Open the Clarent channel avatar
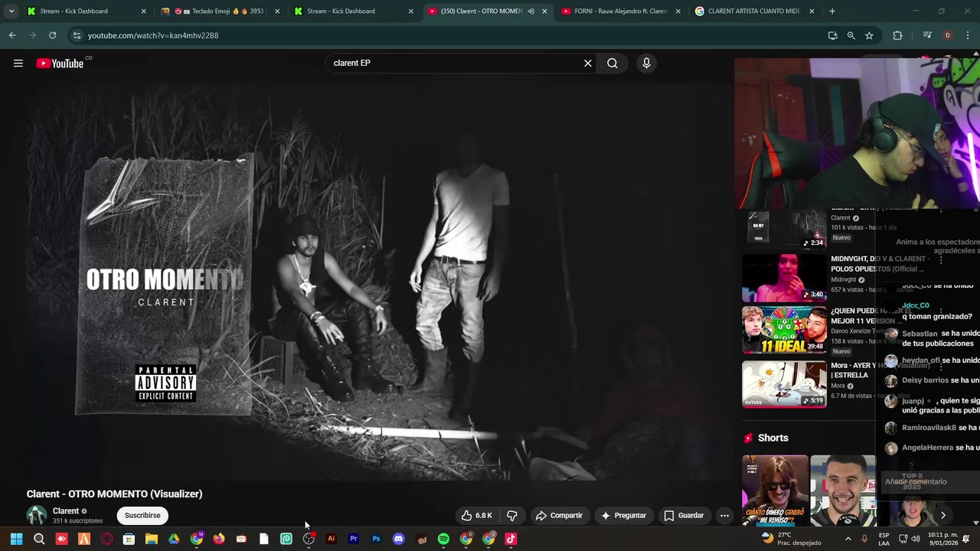980x551 pixels. pyautogui.click(x=37, y=516)
